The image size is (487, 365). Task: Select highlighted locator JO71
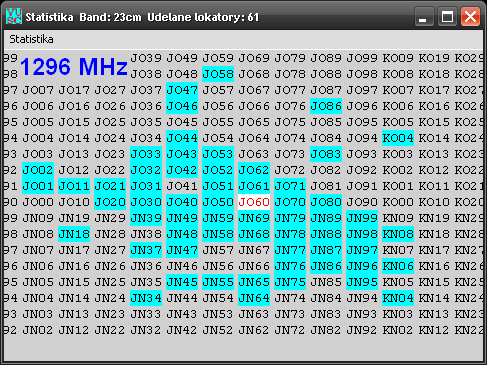pos(290,186)
